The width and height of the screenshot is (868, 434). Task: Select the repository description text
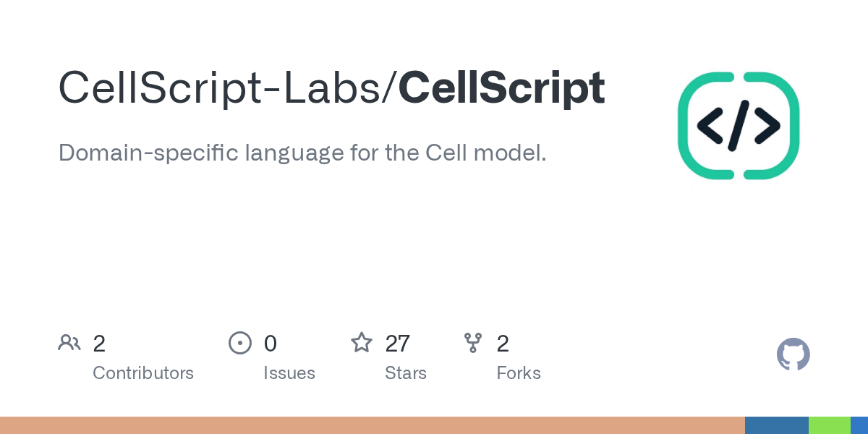click(302, 153)
